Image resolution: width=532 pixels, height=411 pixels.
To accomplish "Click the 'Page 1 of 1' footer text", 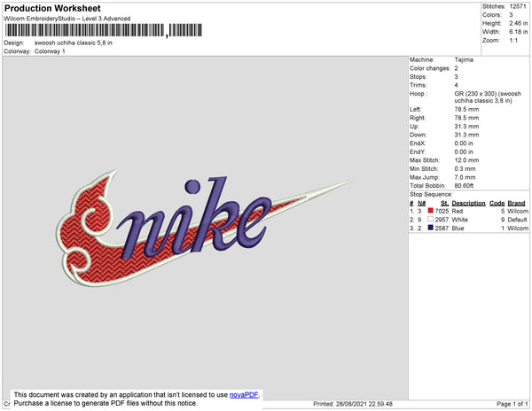I will click(512, 404).
